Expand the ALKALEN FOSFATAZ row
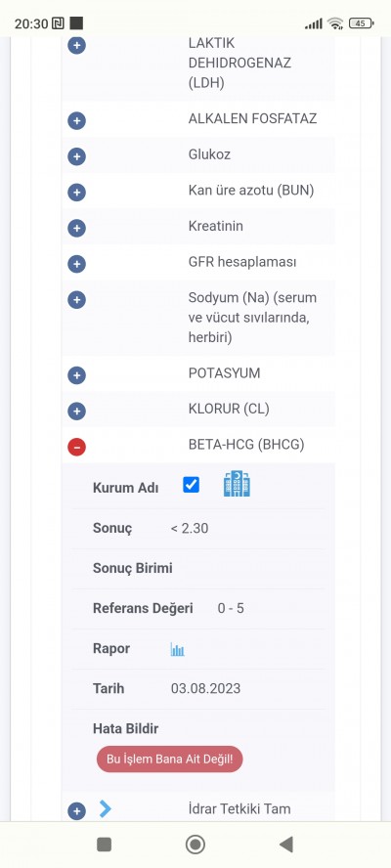This screenshot has height=868, width=391. click(76, 120)
